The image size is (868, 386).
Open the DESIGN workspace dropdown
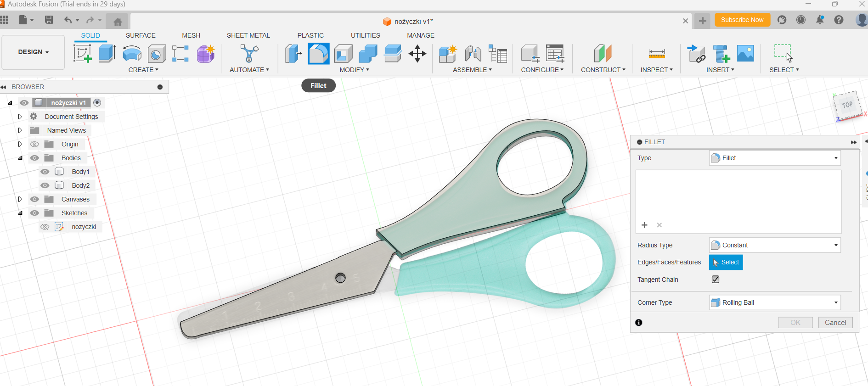coord(33,52)
